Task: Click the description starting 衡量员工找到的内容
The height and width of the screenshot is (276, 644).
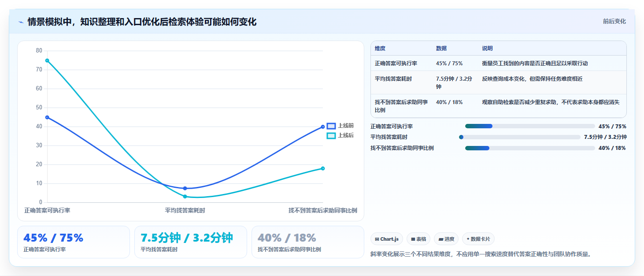Action: click(x=535, y=63)
